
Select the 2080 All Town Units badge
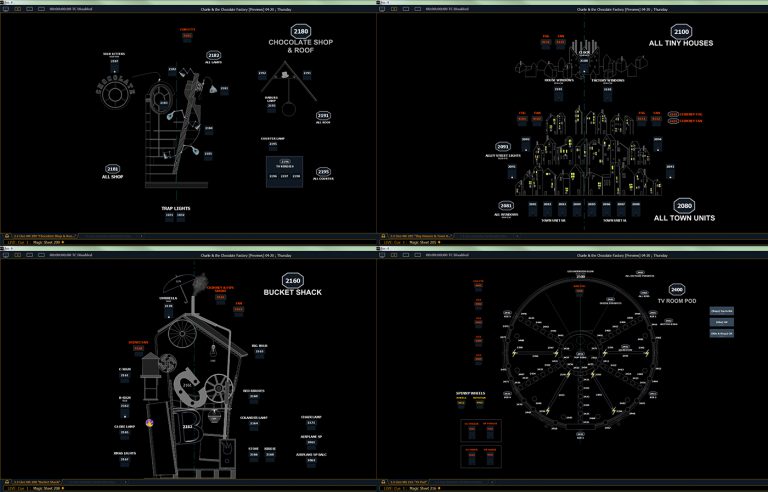click(x=684, y=205)
